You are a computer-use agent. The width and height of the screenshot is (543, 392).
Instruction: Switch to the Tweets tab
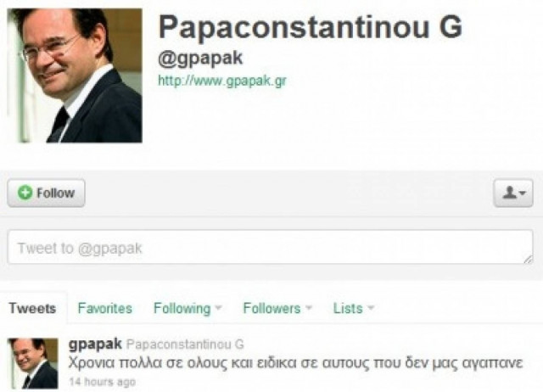click(x=32, y=308)
